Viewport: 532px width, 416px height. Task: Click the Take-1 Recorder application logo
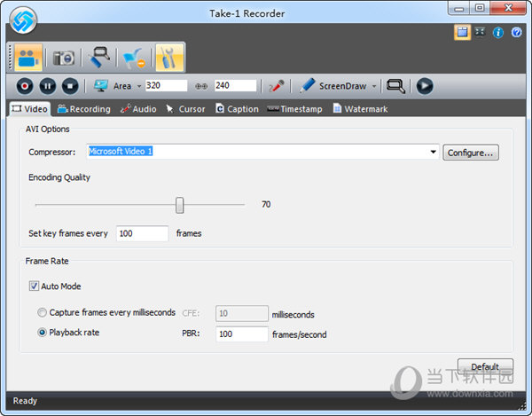(x=23, y=20)
